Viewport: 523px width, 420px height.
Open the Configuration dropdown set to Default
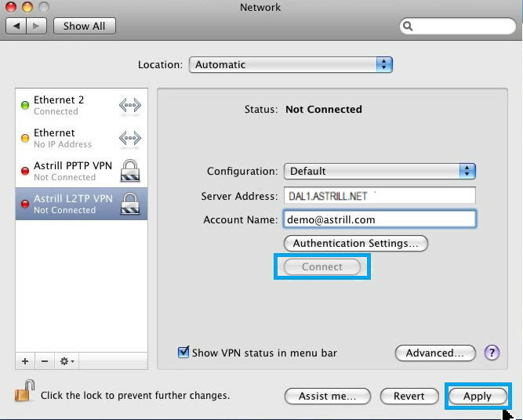(380, 172)
